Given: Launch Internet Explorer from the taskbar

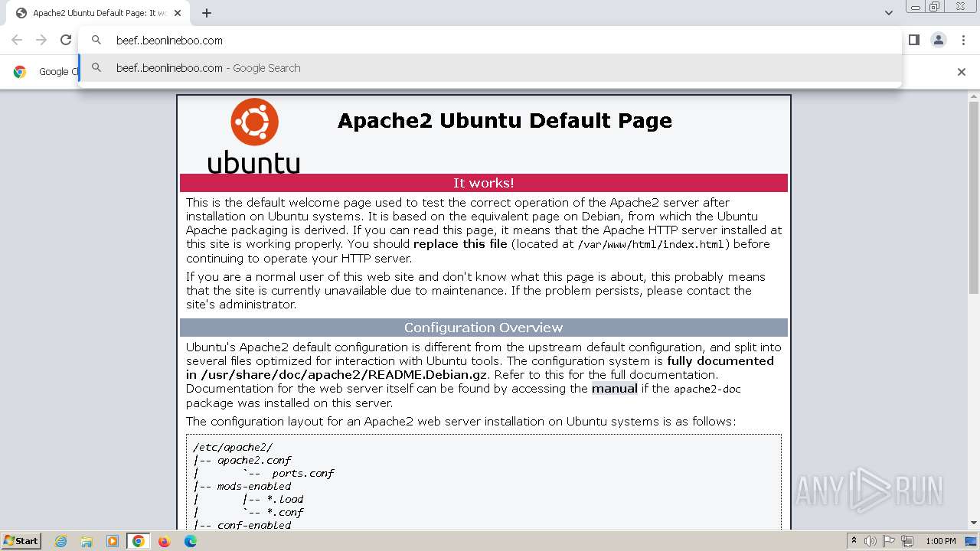Looking at the screenshot, I should point(61,541).
